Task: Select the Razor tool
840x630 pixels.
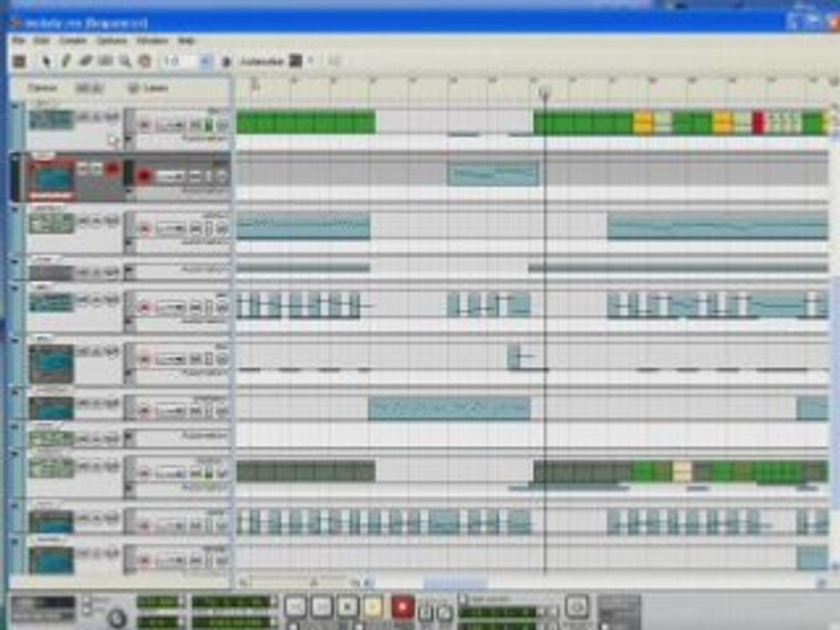Action: tap(106, 61)
